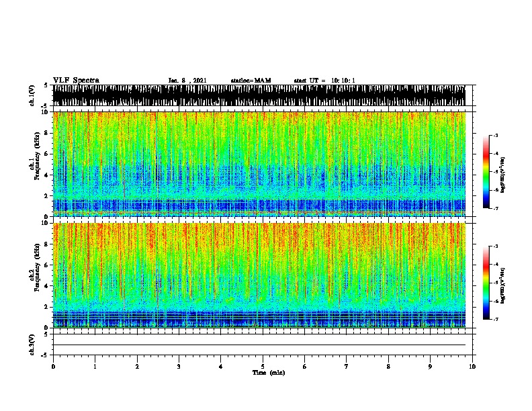Click "-3" on the ch.2 color bar
Viewport: 532px width, 411px height.
point(496,246)
